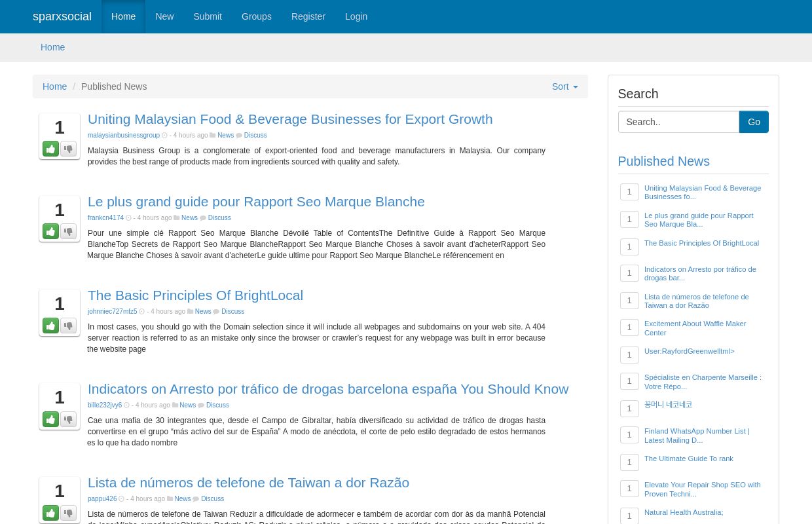Go to the New menu item
The image size is (812, 524).
(x=164, y=16)
